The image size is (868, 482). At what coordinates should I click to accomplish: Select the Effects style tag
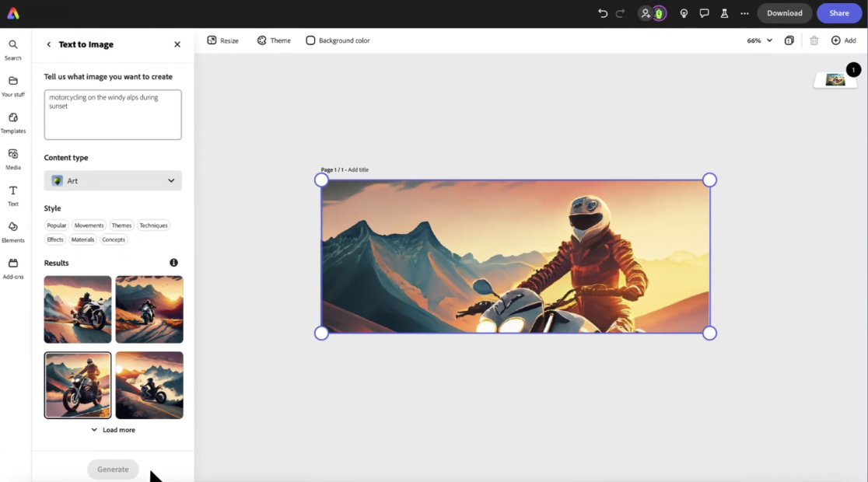(x=54, y=239)
